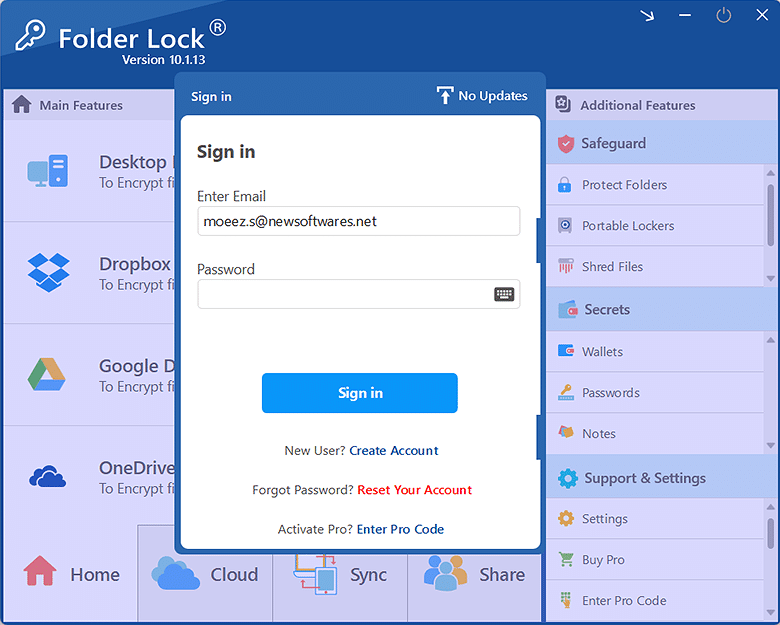Screen dimensions: 780x625
Task: Switch to the Cloud tab
Action: 205,574
